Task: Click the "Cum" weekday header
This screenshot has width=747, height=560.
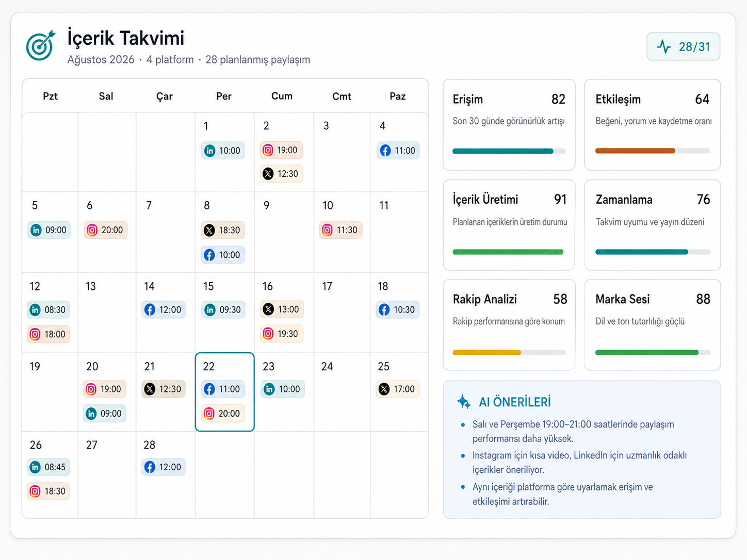Action: (x=282, y=96)
